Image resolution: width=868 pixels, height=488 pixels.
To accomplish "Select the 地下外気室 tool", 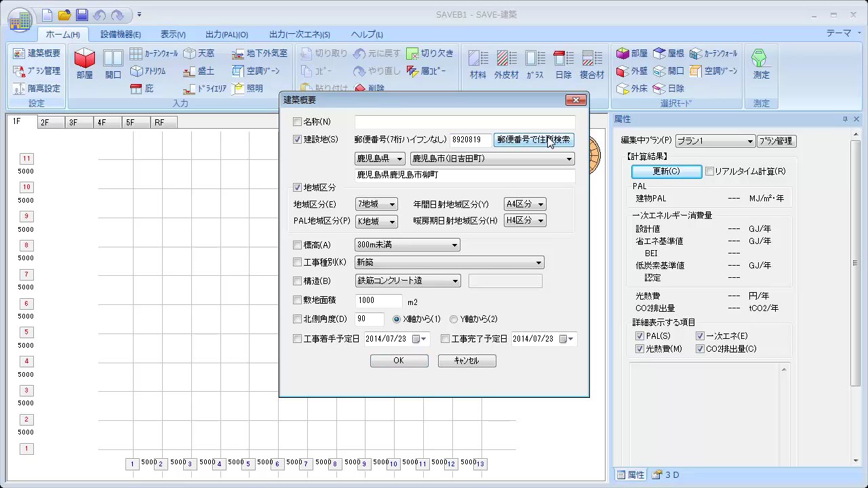I will click(259, 53).
